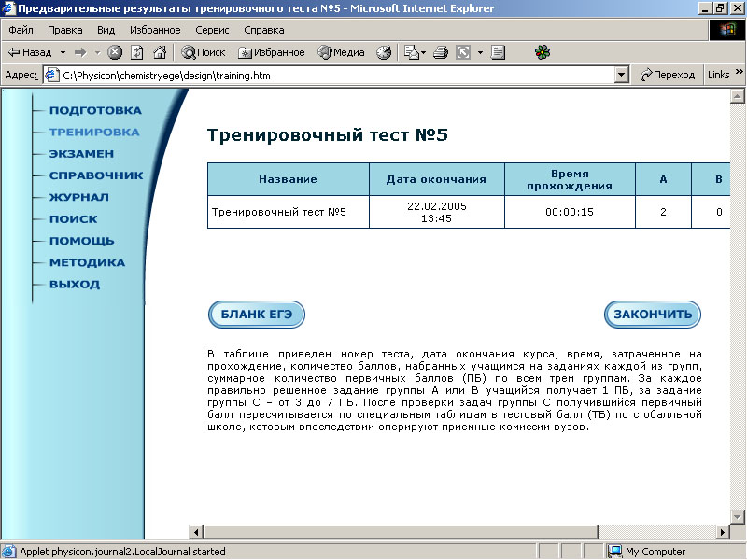This screenshot has height=560, width=747.
Task: Open the Правка menu
Action: pyautogui.click(x=65, y=30)
